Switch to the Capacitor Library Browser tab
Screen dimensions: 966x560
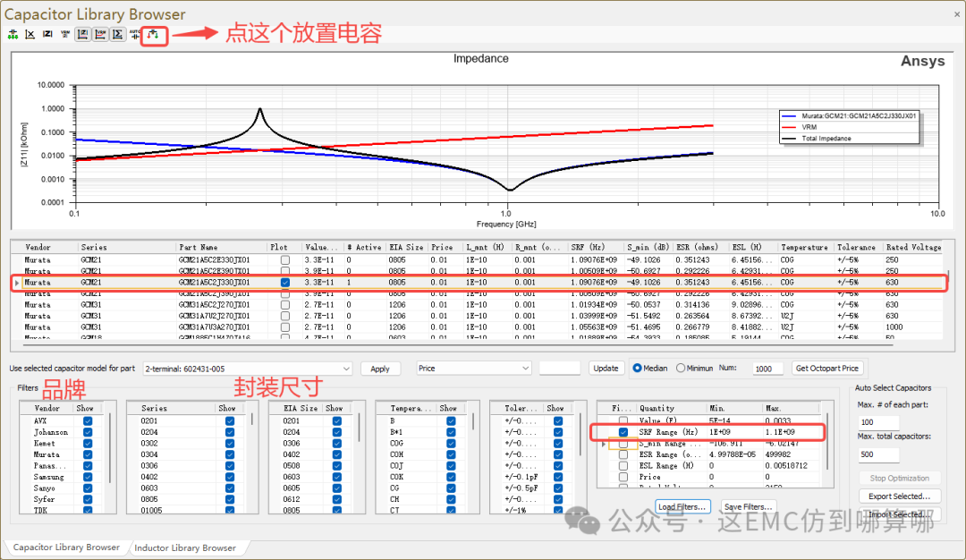(x=66, y=547)
